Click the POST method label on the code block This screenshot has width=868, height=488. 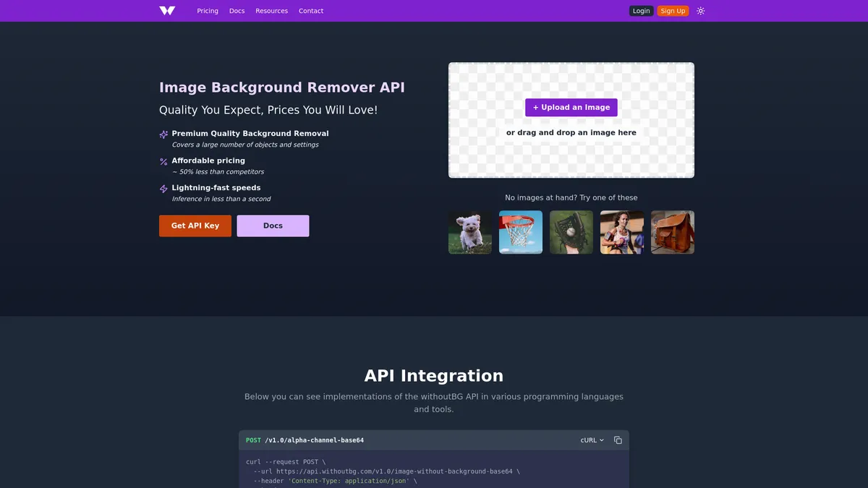point(253,440)
